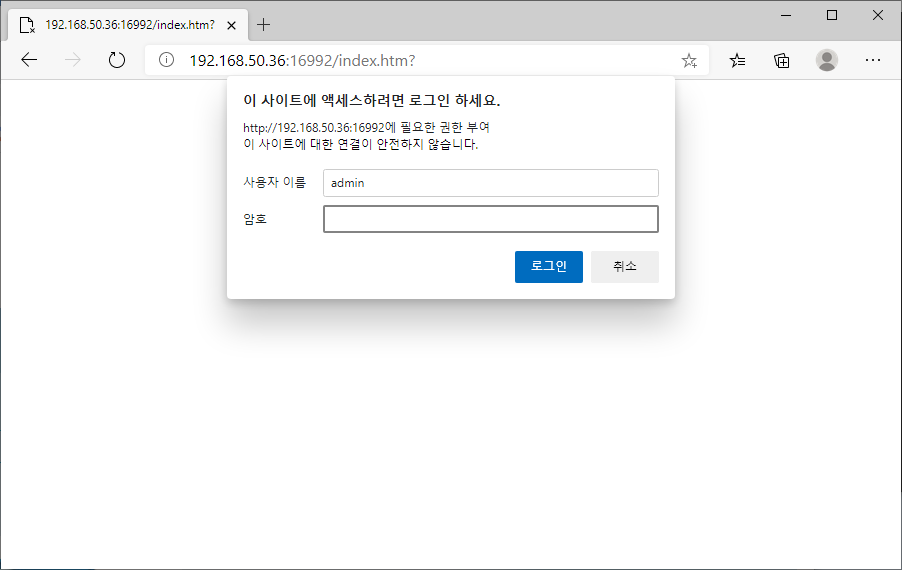
Task: Close the 192.168.50.36 tab
Action: 231,25
